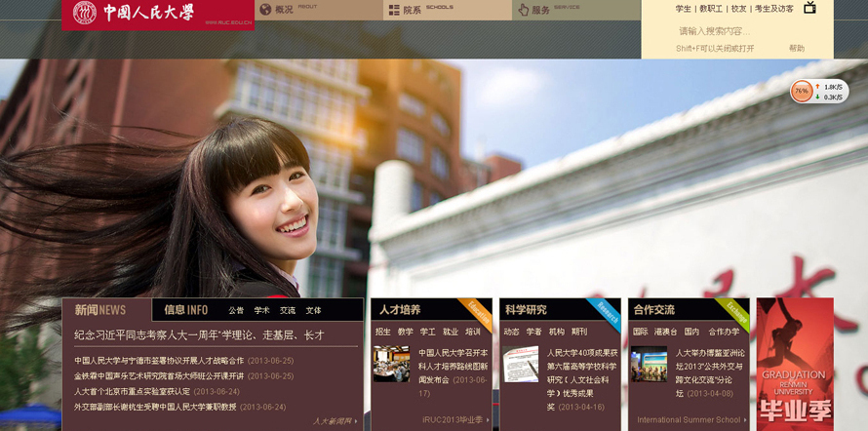868x431 pixels.
Task: Click the 76% network speed widget circle
Action: pyautogui.click(x=802, y=91)
